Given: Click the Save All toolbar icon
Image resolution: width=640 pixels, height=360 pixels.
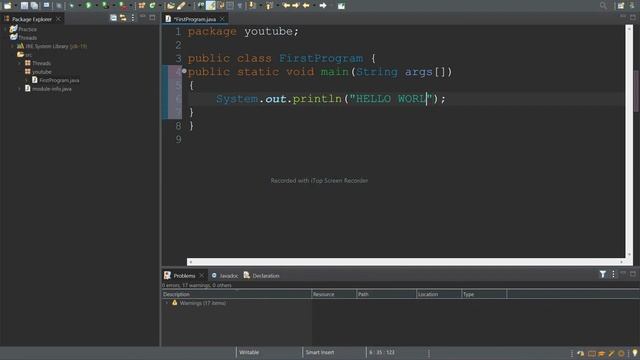Looking at the screenshot, I should point(35,6).
